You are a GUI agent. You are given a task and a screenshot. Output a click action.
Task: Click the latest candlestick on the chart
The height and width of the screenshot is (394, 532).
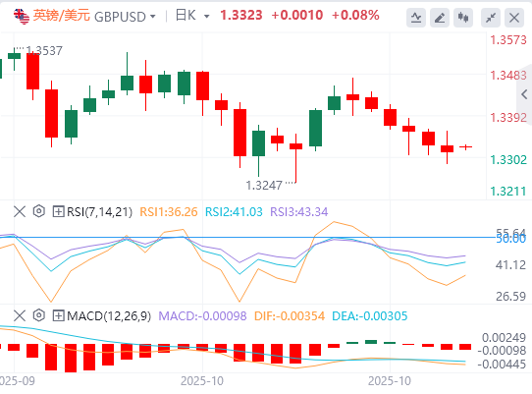466,146
